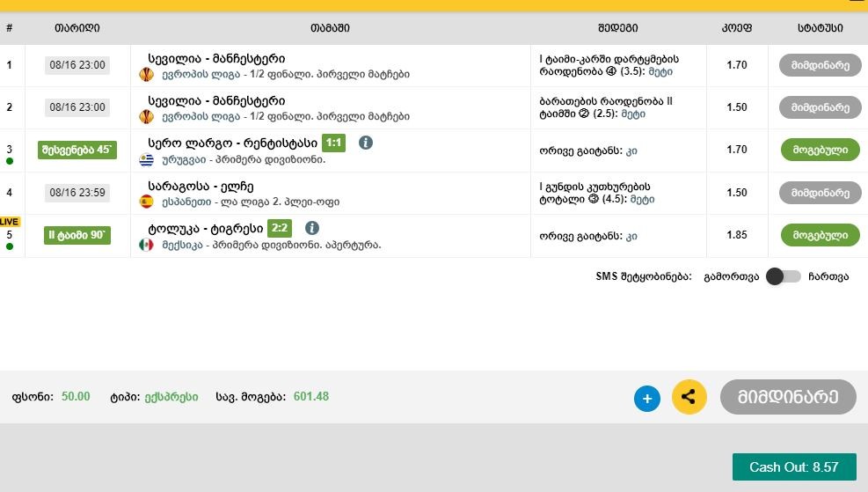Click the 1.85 odds value

(x=737, y=235)
